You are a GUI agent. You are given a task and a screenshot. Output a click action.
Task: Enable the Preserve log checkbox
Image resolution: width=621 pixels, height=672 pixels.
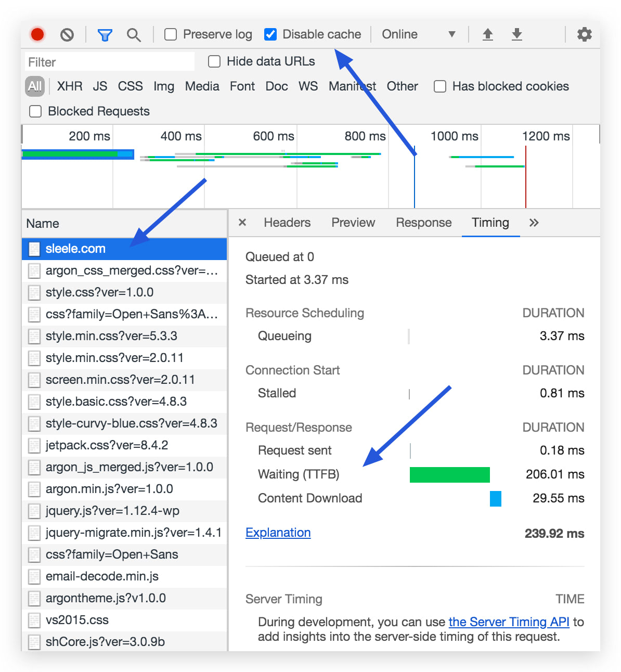point(171,34)
